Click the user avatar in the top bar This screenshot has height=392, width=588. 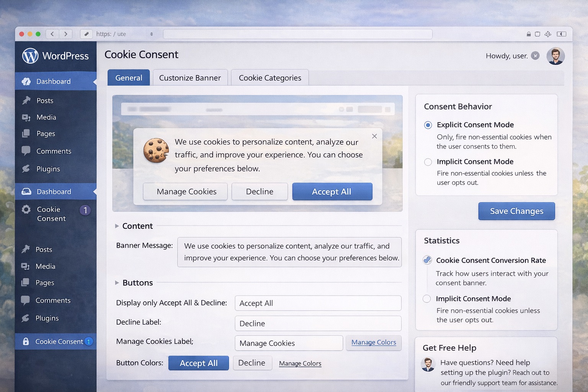555,56
